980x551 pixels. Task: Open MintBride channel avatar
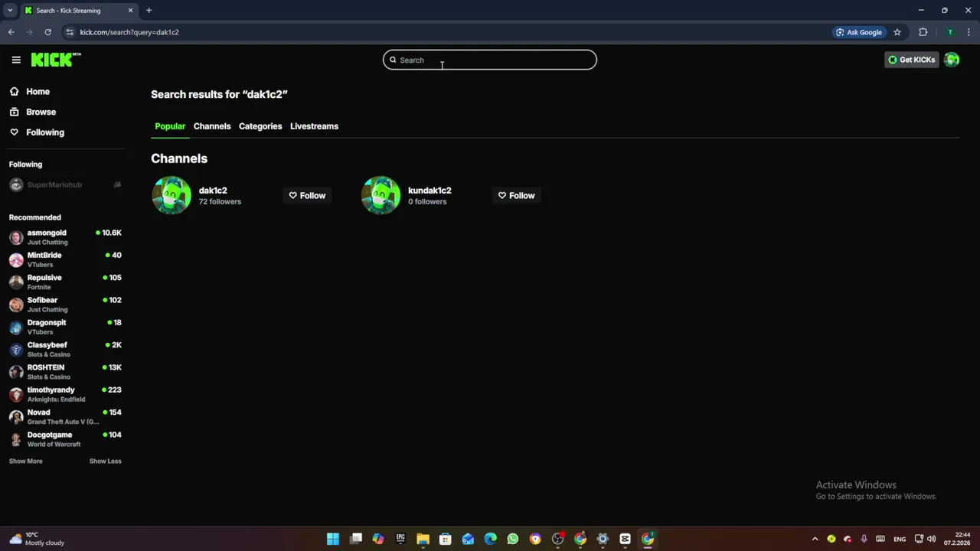click(16, 259)
